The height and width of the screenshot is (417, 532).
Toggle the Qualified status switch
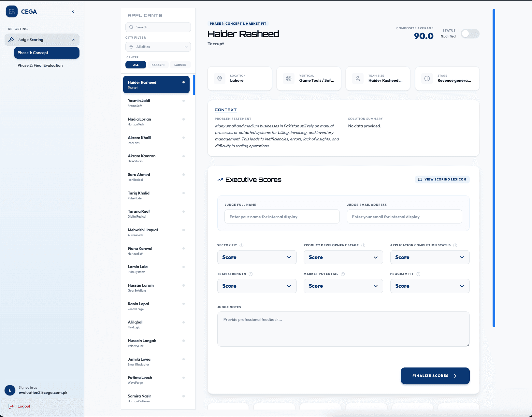[x=470, y=34]
